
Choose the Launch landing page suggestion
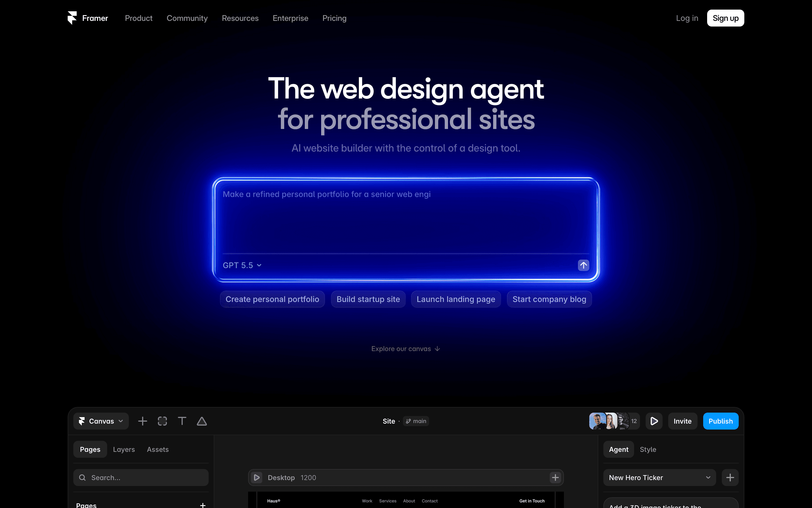[456, 299]
